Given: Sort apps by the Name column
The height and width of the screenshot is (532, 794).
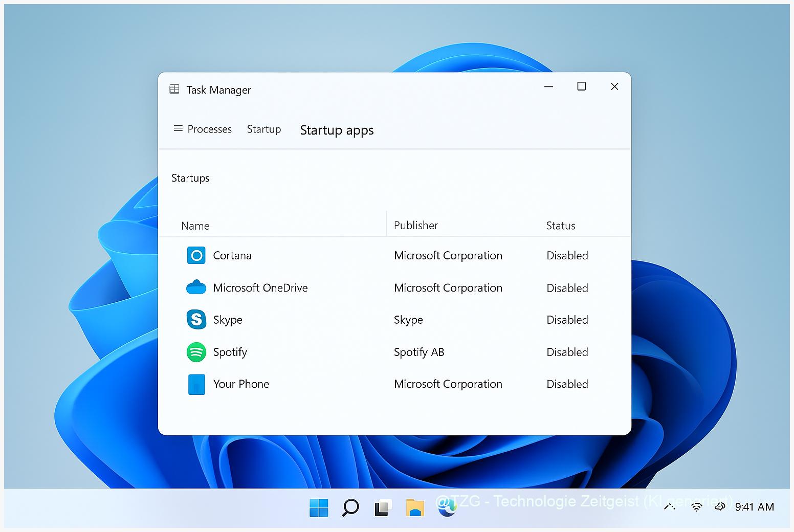Looking at the screenshot, I should (x=195, y=225).
